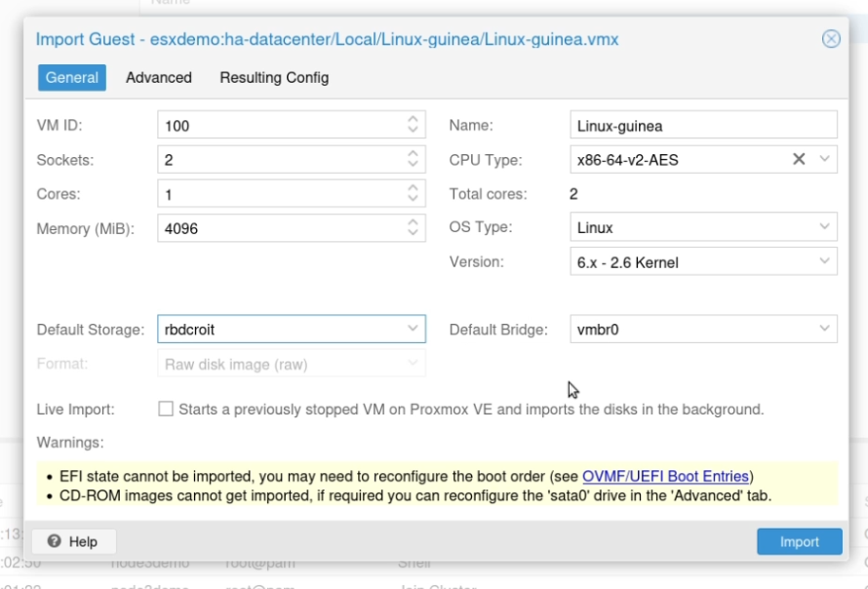Viewport: 868px width, 589px height.
Task: Start the import with Import button
Action: [x=800, y=541]
